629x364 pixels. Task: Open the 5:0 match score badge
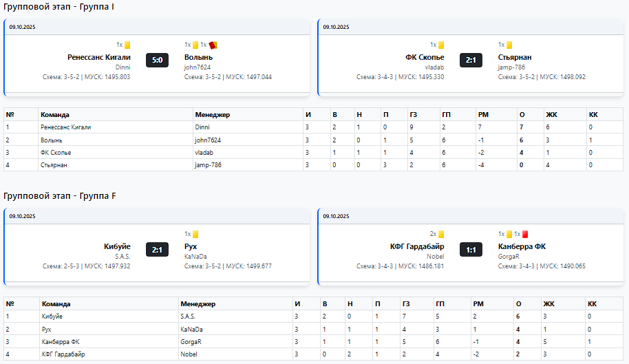[x=157, y=61]
